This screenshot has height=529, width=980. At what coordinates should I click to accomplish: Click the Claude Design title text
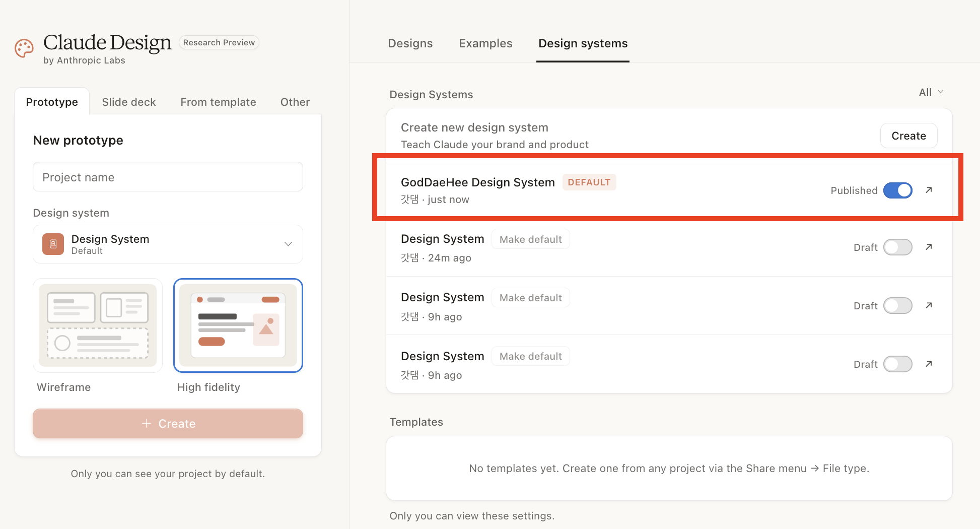coord(107,42)
